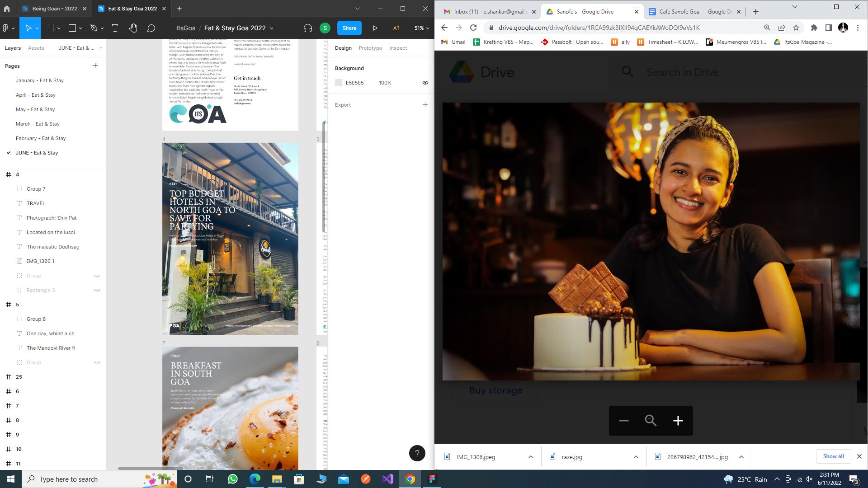Zoom in on the Drive image preview

click(678, 421)
